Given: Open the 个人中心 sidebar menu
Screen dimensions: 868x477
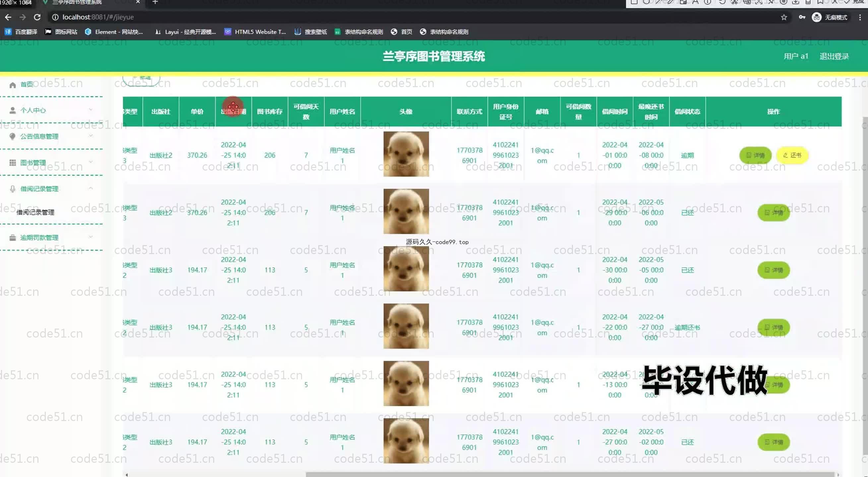Looking at the screenshot, I should pos(51,110).
